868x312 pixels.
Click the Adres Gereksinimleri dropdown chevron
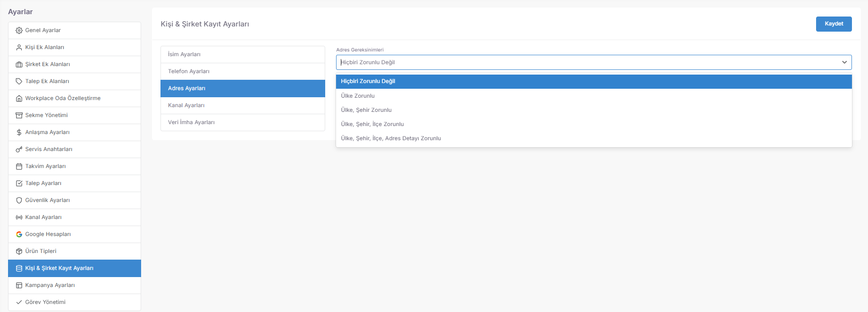tap(844, 62)
